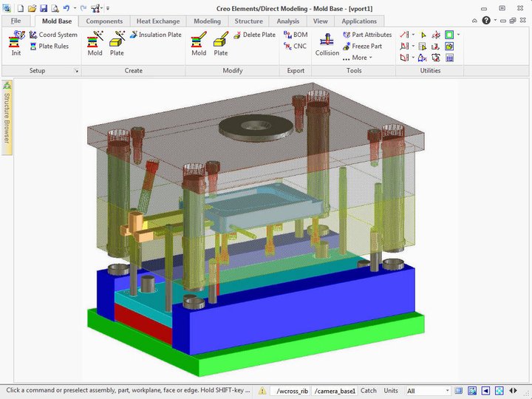Click the Redo arrow icon

coord(83,8)
